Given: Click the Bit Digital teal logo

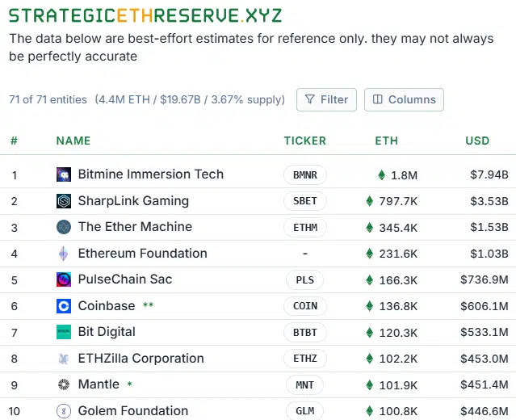Looking at the screenshot, I should pyautogui.click(x=64, y=332).
